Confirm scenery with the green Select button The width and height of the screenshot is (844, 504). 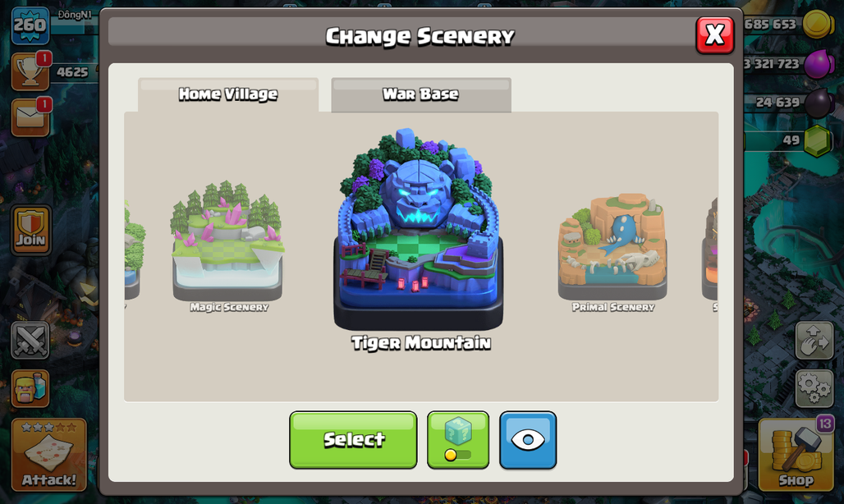[x=353, y=440]
